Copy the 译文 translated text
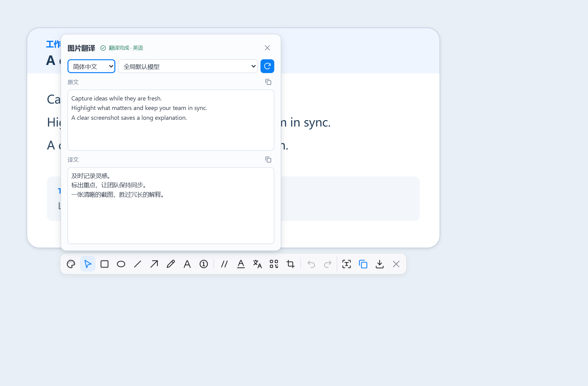This screenshot has width=588, height=386. [x=268, y=160]
